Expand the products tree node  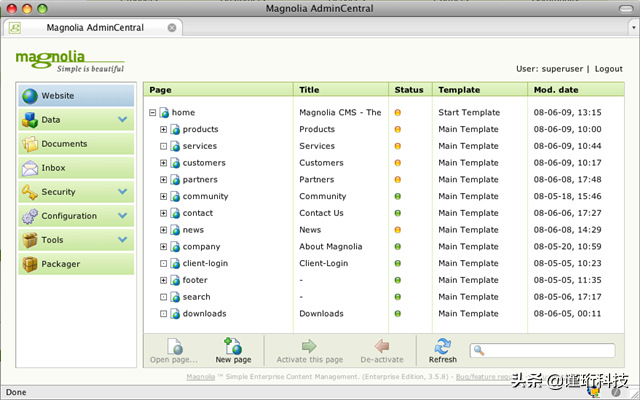[x=163, y=129]
